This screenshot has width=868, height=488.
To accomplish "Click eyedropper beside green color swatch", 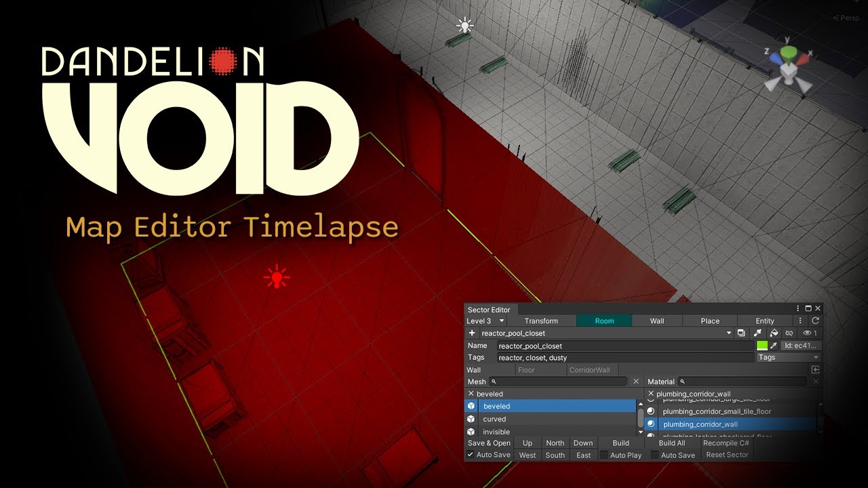I will (774, 346).
